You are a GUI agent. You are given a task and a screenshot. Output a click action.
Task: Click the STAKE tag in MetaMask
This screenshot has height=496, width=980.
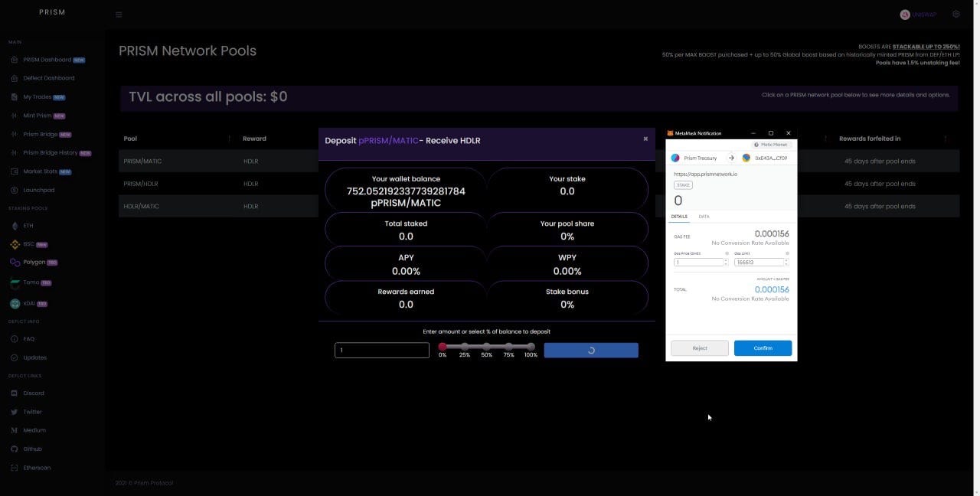[683, 185]
